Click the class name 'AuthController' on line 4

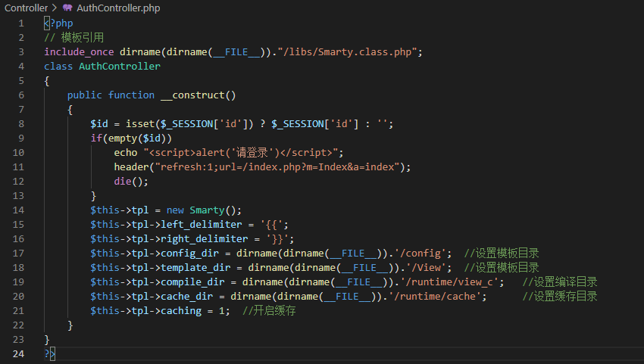tap(120, 67)
